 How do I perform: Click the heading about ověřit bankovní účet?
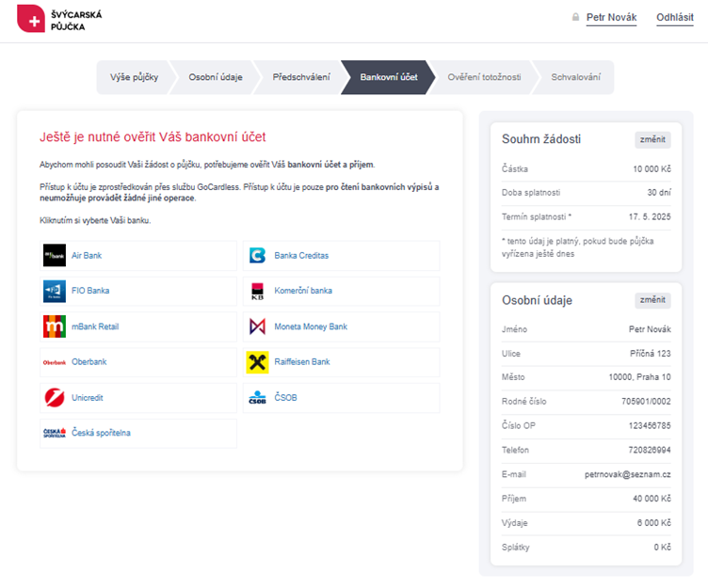coord(153,136)
